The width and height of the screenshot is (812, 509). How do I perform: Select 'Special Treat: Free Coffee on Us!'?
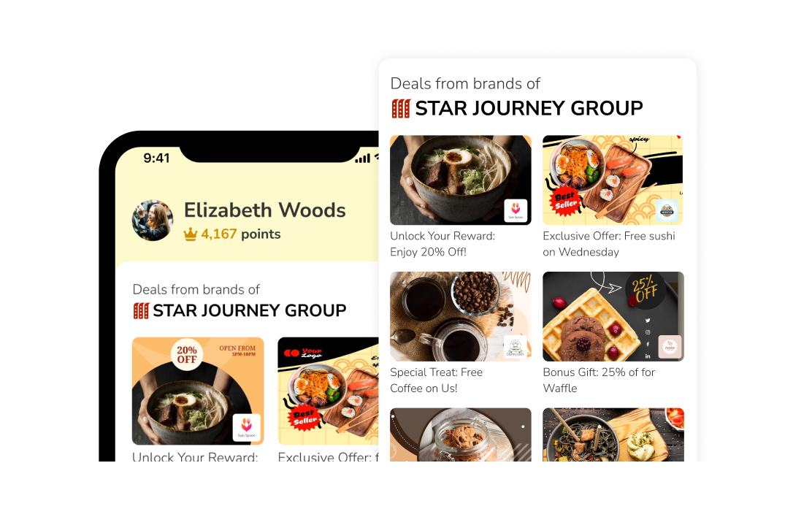[437, 380]
